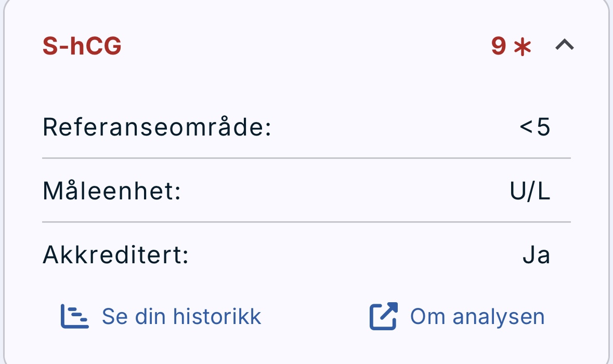The width and height of the screenshot is (613, 364).
Task: Select the Akkreditert label
Action: point(115,255)
